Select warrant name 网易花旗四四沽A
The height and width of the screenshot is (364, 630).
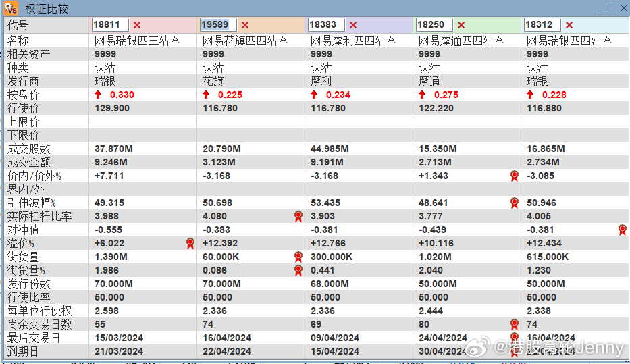[x=245, y=41]
